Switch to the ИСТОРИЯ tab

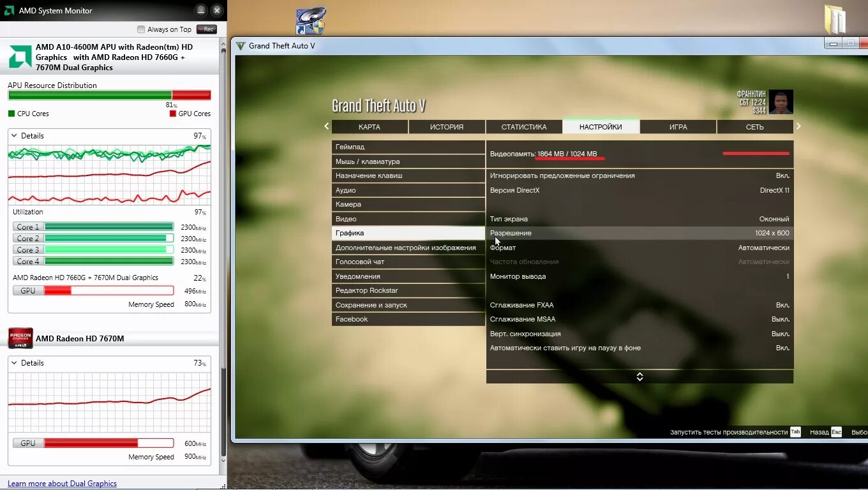pos(447,127)
